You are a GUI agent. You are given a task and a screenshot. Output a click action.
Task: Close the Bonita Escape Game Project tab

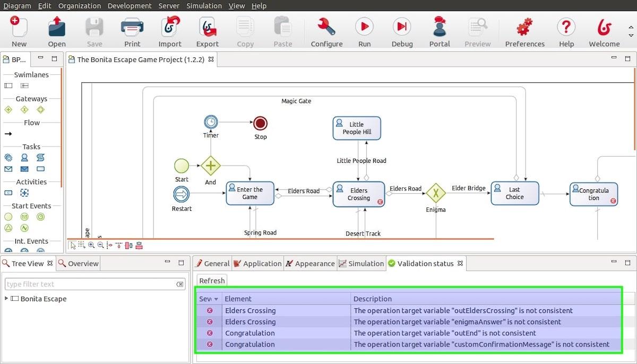(x=211, y=59)
